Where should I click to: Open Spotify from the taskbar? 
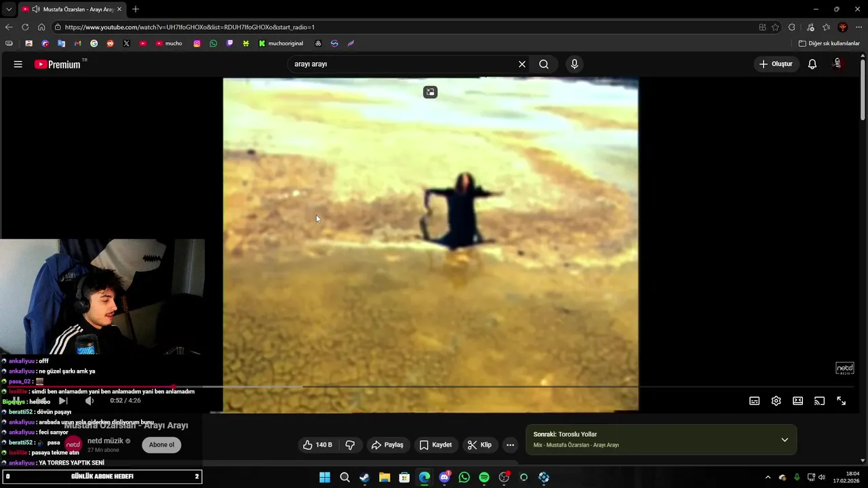pyautogui.click(x=484, y=477)
